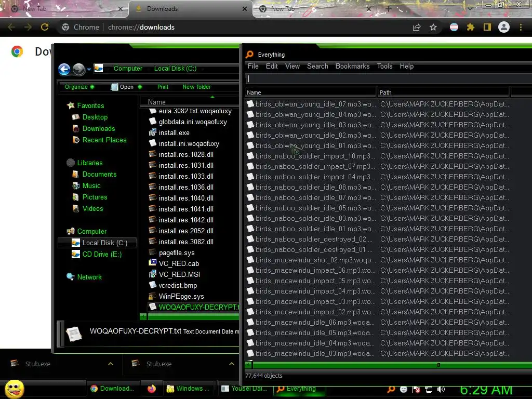Open the recent pages arrow beside Explorer Forward

[89, 69]
